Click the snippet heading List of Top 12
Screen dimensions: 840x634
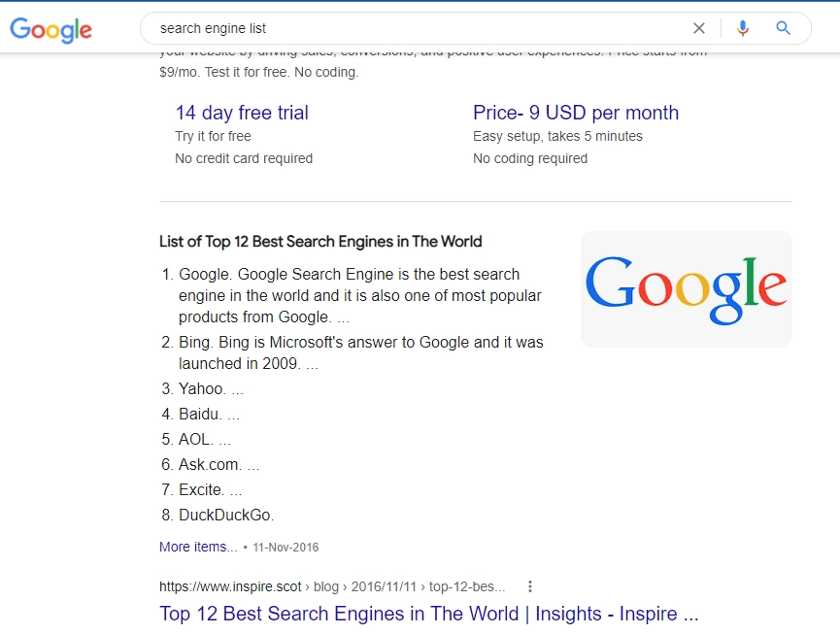(x=320, y=242)
